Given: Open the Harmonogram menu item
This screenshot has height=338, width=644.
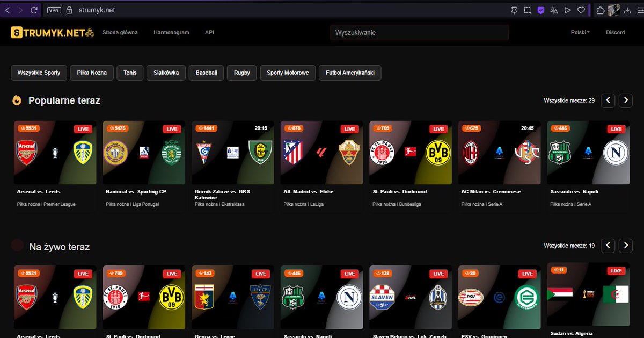Looking at the screenshot, I should tap(171, 32).
